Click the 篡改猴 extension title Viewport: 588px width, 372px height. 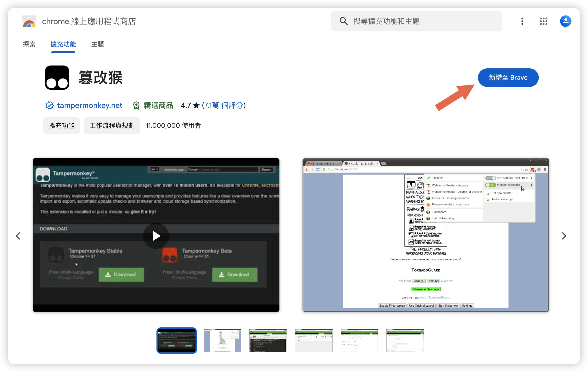coord(101,78)
